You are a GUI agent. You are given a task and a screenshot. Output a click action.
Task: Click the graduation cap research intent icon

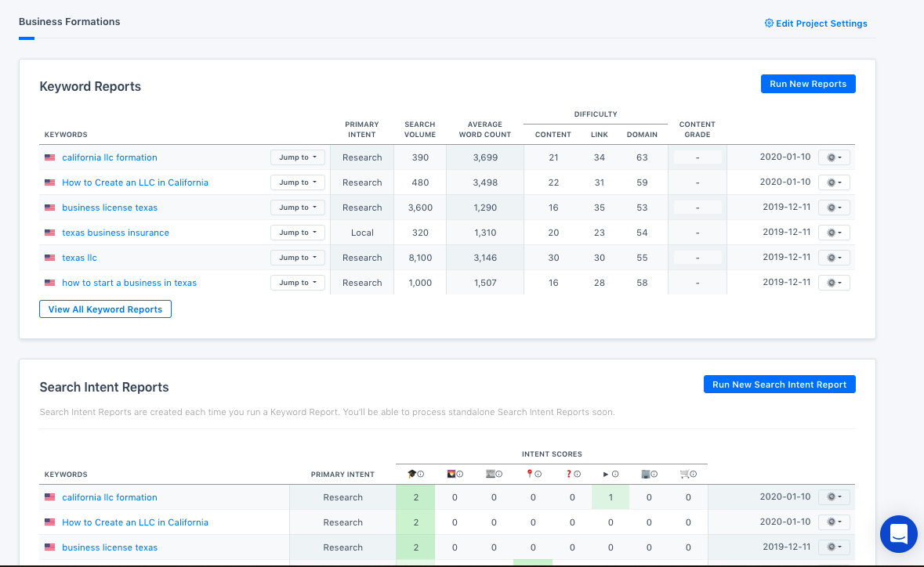(x=411, y=474)
